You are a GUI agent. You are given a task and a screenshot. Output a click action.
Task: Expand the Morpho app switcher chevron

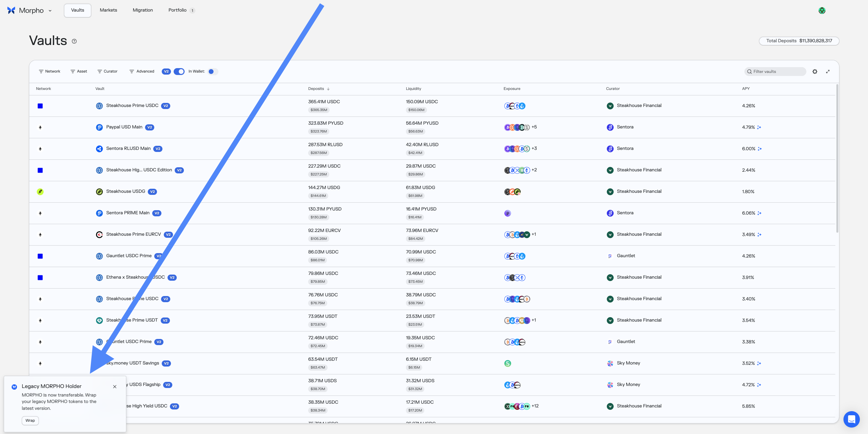[50, 11]
